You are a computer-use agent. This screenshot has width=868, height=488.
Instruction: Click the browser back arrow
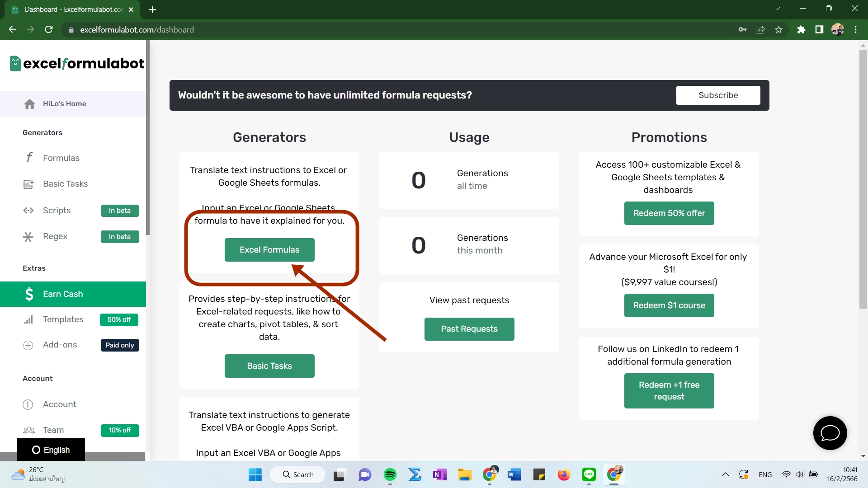[12, 29]
